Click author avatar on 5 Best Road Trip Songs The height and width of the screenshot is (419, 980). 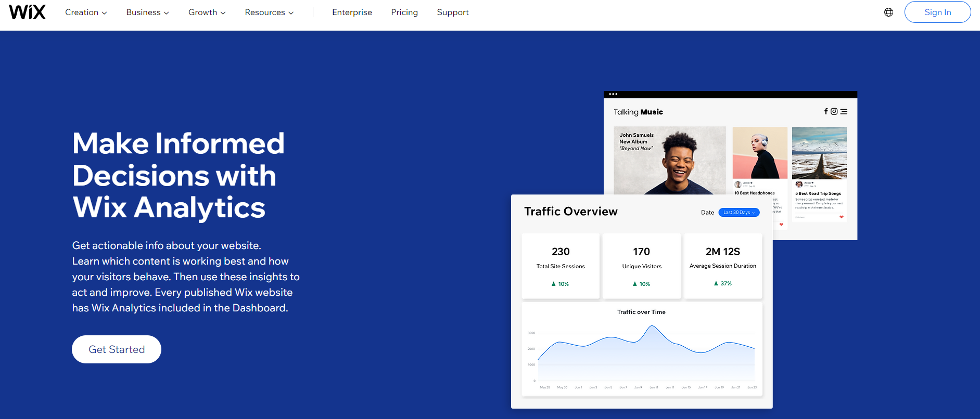point(799,184)
